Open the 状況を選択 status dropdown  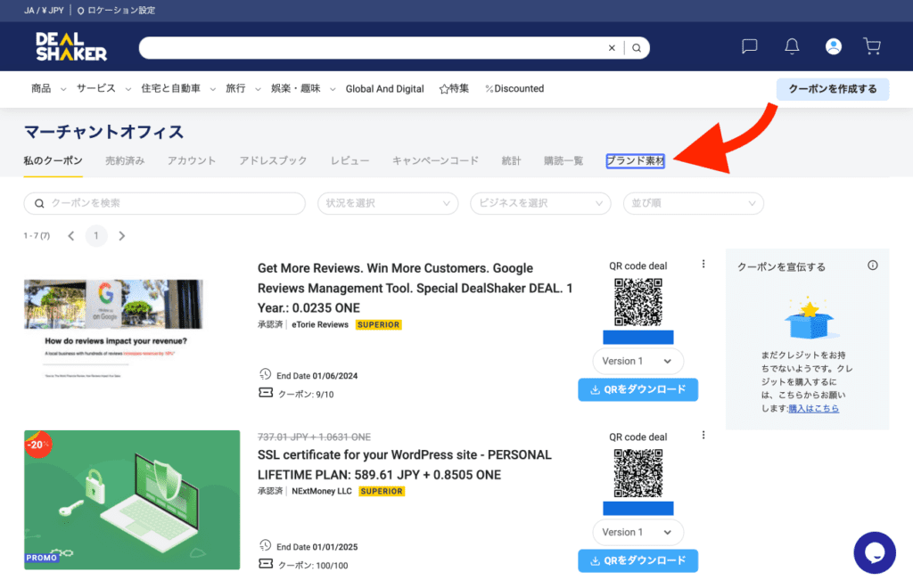tap(388, 203)
